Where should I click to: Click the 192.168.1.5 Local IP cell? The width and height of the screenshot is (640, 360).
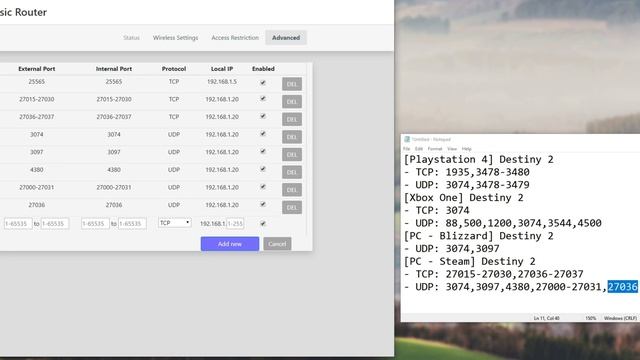pos(222,82)
